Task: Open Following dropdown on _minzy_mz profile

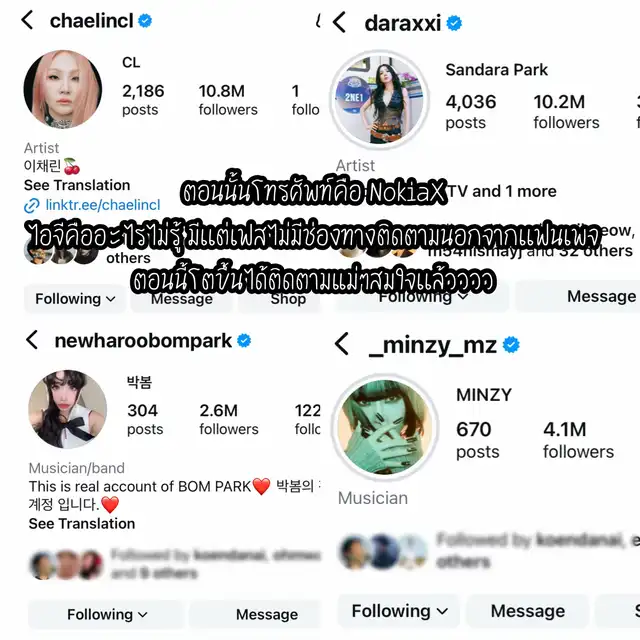Action: pyautogui.click(x=399, y=611)
